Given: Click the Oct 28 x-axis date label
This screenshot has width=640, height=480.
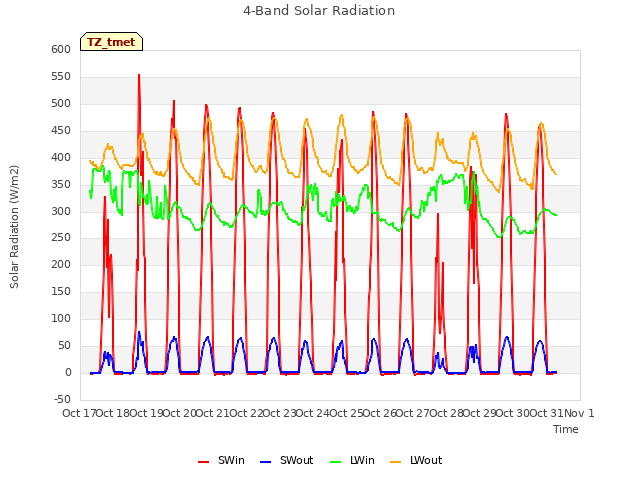Looking at the screenshot, I should tap(446, 413).
